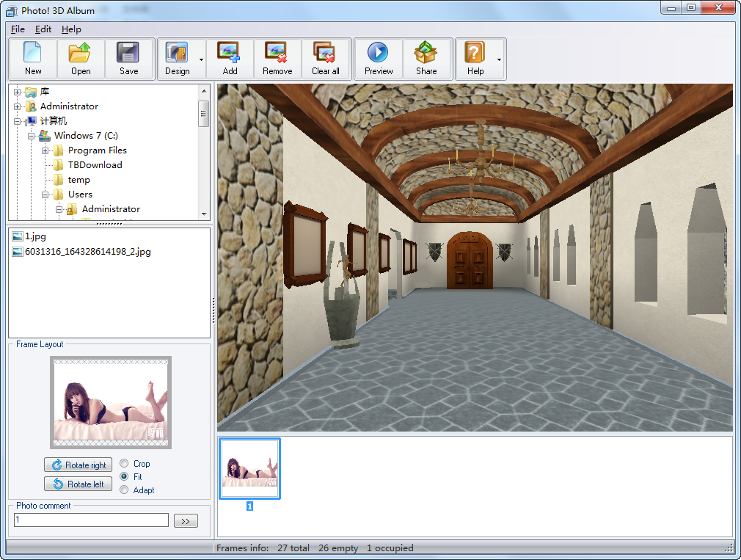This screenshot has height=560, width=741.
Task: Open the Design dropdown arrow
Action: (x=201, y=59)
